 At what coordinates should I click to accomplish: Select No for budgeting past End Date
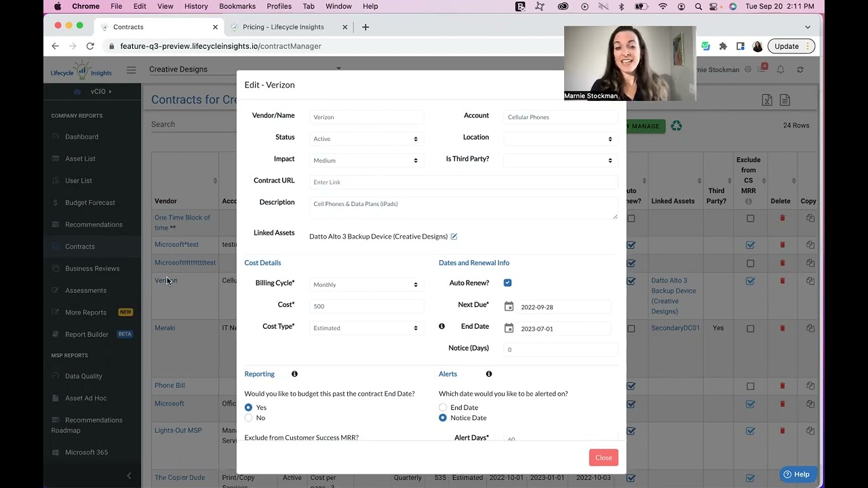point(248,418)
